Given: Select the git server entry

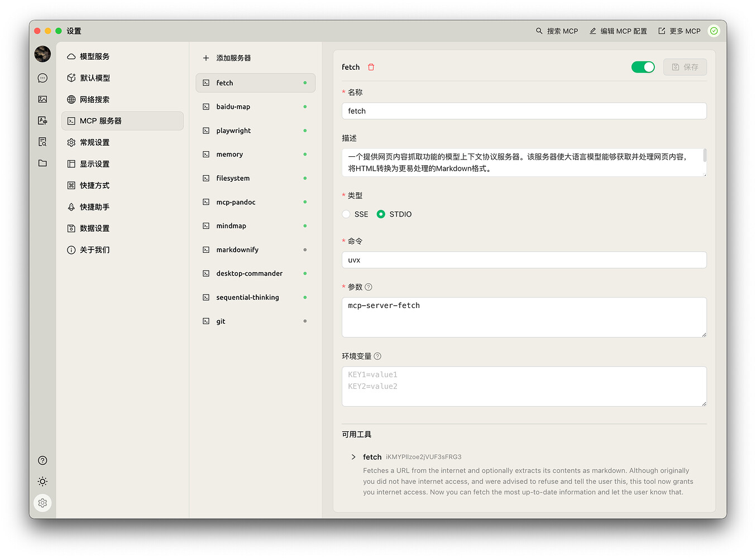Looking at the screenshot, I should (255, 321).
